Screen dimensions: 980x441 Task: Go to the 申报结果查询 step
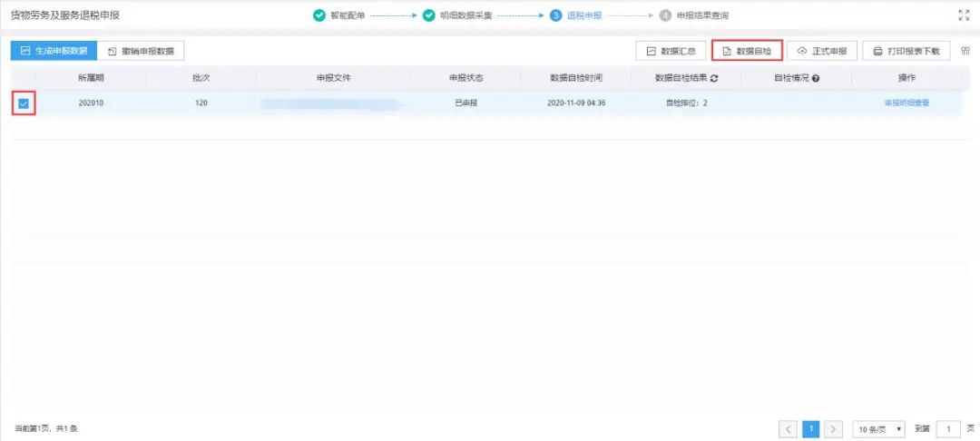[694, 15]
